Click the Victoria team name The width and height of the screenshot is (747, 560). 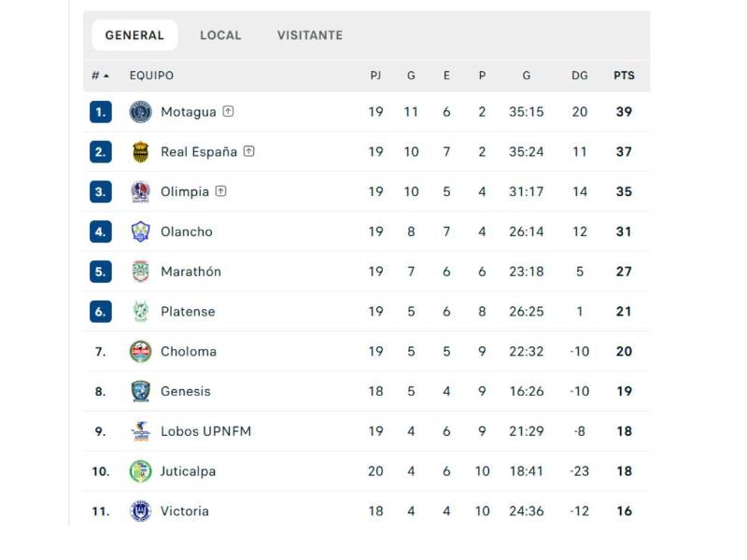click(x=184, y=511)
